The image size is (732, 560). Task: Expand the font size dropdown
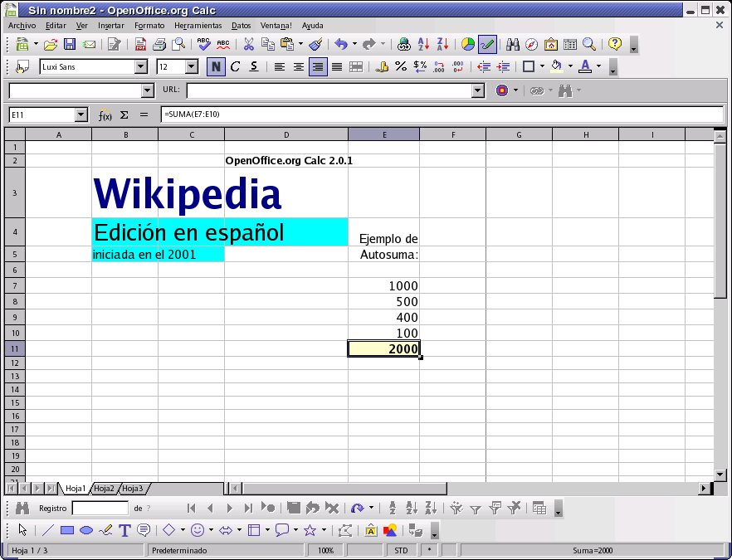(x=192, y=66)
